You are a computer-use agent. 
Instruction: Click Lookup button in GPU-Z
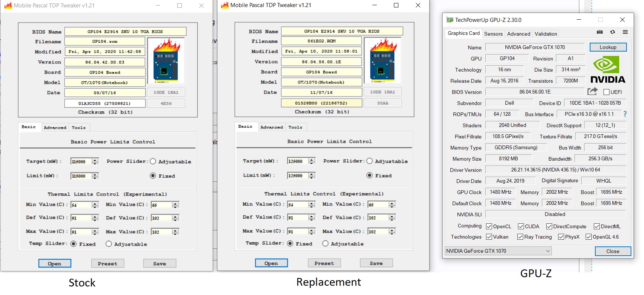pyautogui.click(x=608, y=47)
